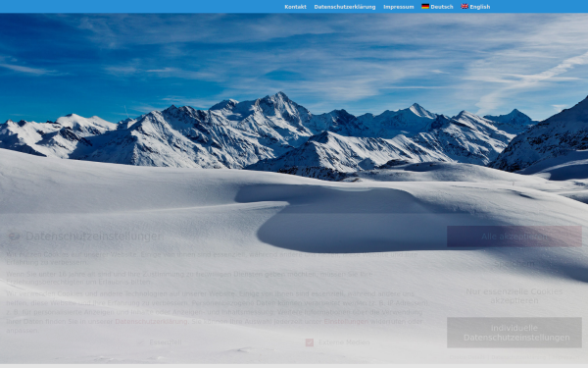Uncheck the Externe Medien checkbox
This screenshot has height=368, width=588.
[310, 342]
